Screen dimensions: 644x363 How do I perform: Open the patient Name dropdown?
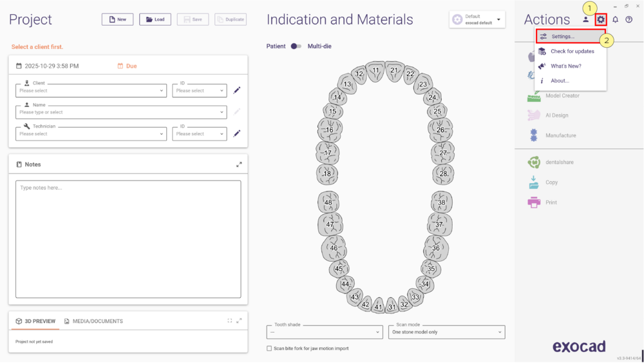coord(121,112)
